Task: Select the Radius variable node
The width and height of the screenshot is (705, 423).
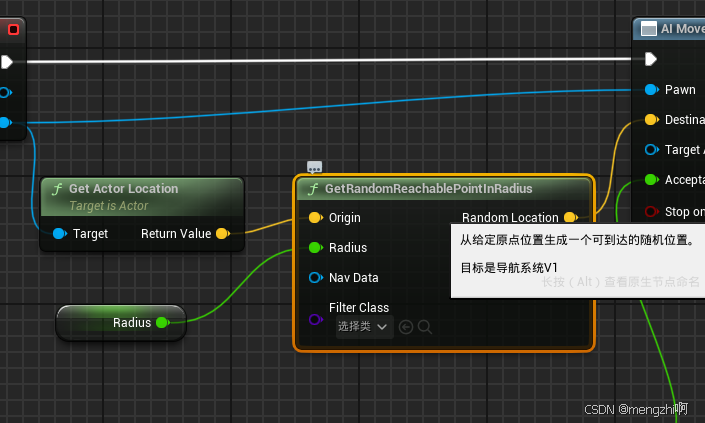Action: 121,322
